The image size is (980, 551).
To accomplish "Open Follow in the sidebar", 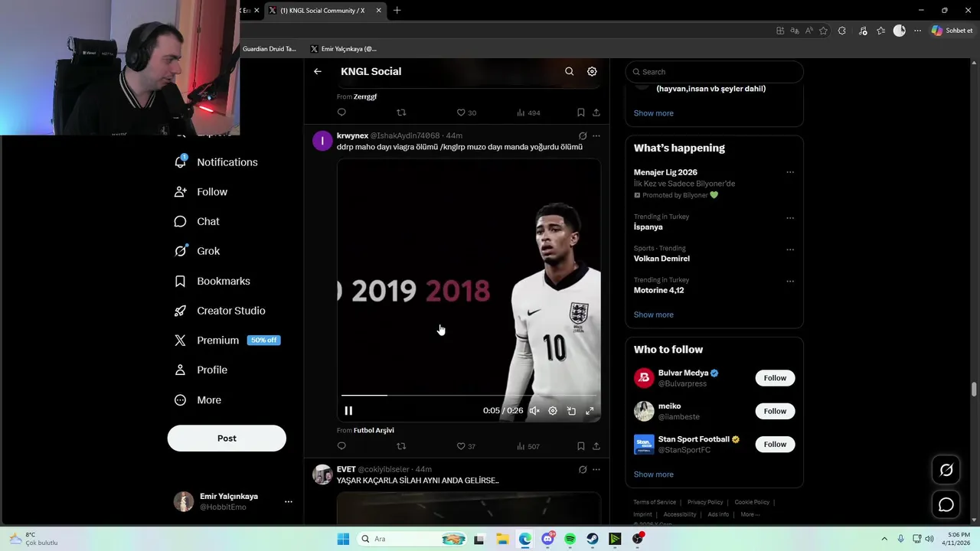I will point(201,192).
